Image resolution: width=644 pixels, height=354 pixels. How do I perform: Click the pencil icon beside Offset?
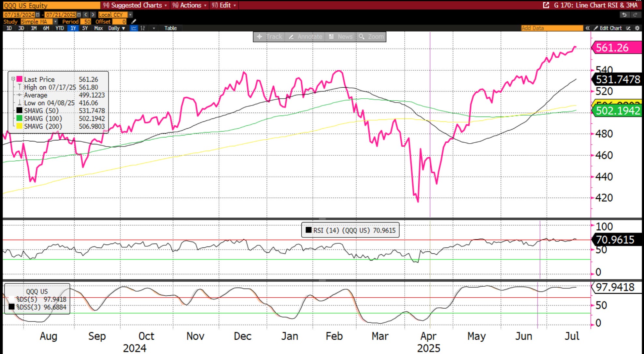coord(134,21)
